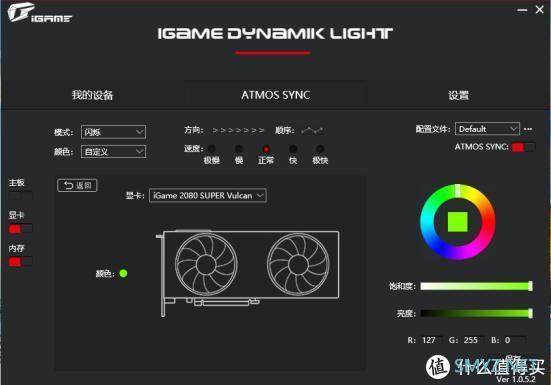551x385 pixels.
Task: Select 快 speed radio button
Action: (x=293, y=149)
